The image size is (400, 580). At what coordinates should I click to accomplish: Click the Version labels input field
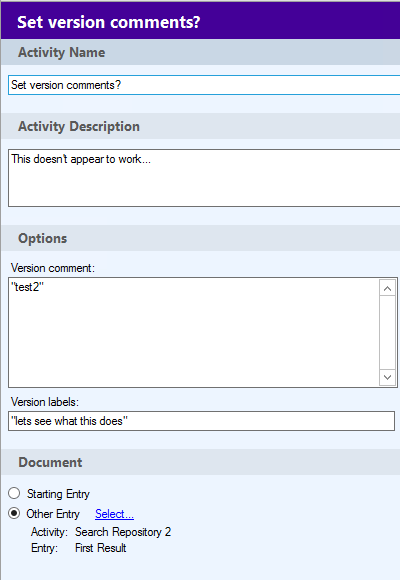tap(201, 421)
